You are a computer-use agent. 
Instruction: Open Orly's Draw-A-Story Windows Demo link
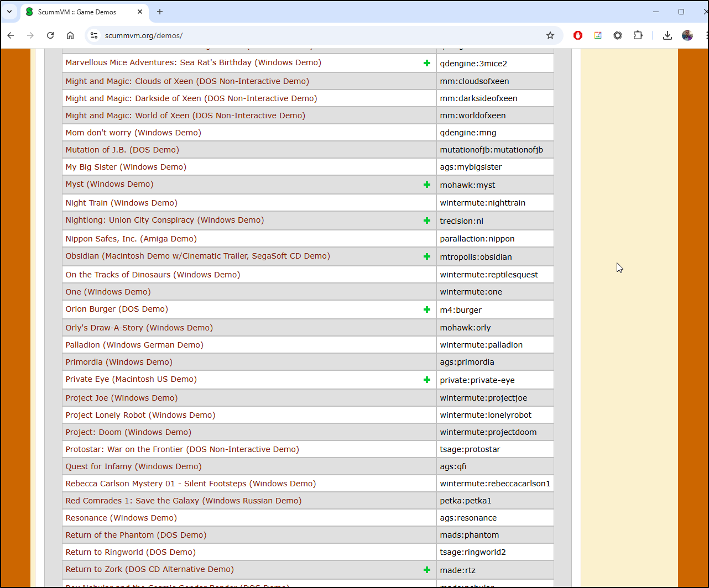tap(139, 328)
